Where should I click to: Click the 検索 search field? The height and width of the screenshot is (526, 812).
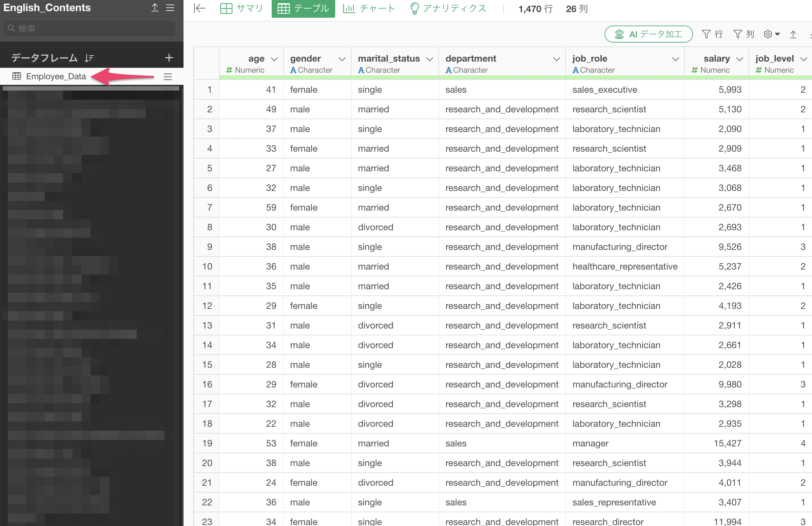[x=89, y=28]
